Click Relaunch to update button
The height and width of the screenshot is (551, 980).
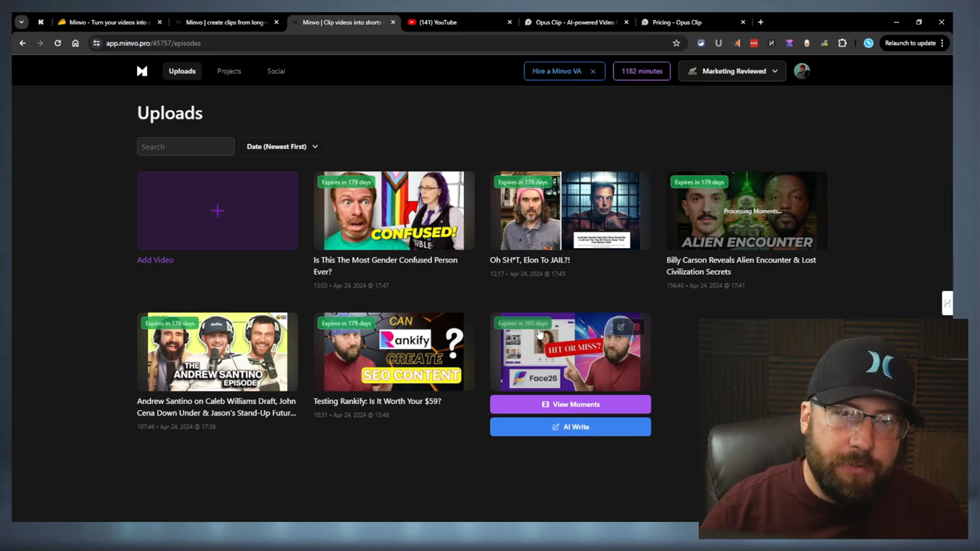[910, 43]
